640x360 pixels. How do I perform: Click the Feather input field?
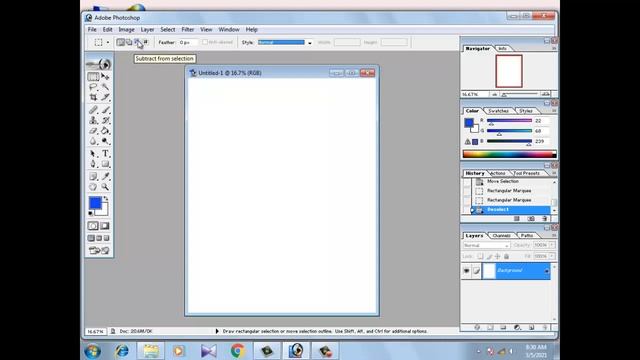click(188, 42)
